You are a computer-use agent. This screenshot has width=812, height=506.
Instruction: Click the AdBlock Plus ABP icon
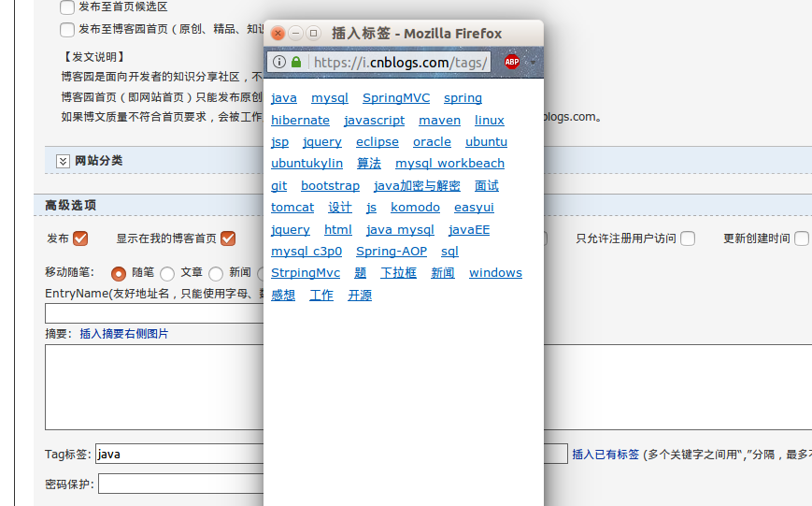[512, 63]
